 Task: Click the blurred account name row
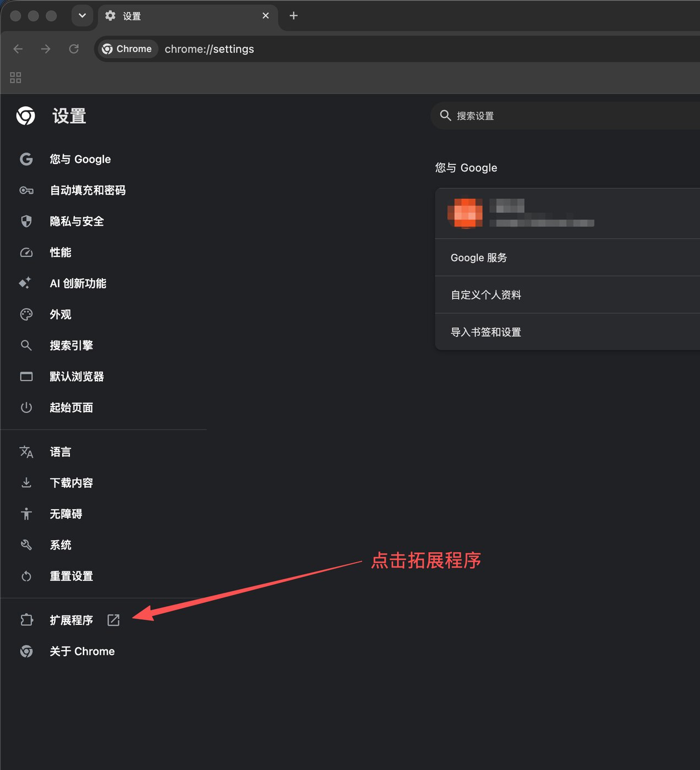pos(567,213)
